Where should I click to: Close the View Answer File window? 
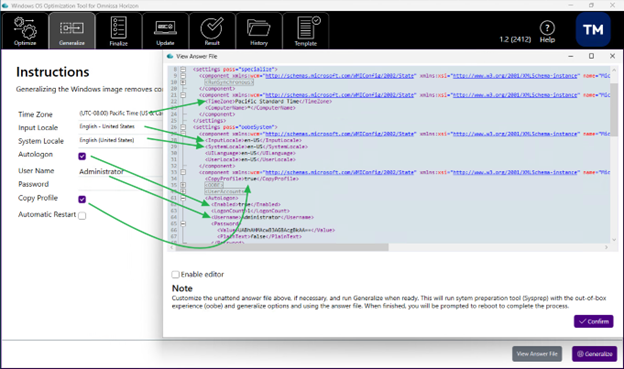click(612, 56)
